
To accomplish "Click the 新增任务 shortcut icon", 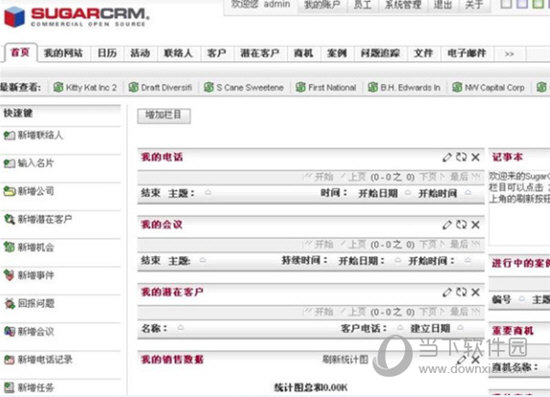I will (9, 388).
